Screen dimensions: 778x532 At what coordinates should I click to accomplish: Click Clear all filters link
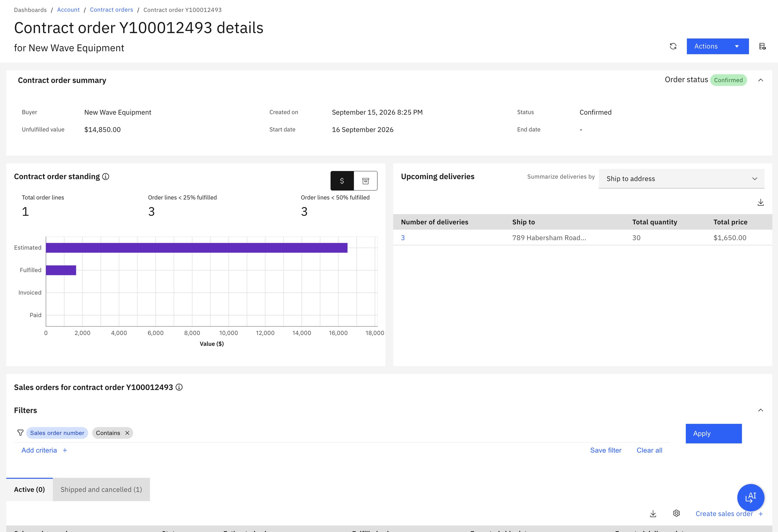point(649,450)
